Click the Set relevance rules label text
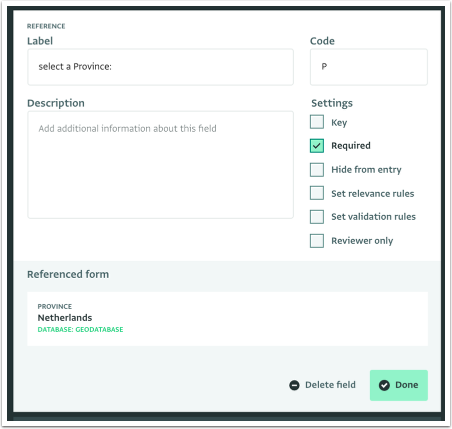This screenshot has height=429, width=452. pyautogui.click(x=372, y=193)
